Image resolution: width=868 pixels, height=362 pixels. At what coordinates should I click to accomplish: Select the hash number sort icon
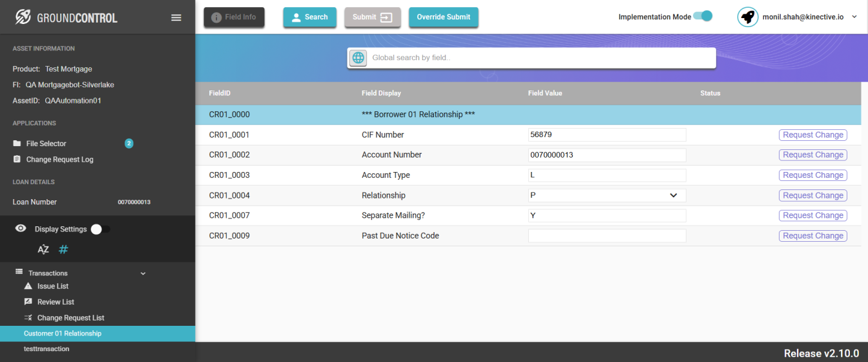63,250
